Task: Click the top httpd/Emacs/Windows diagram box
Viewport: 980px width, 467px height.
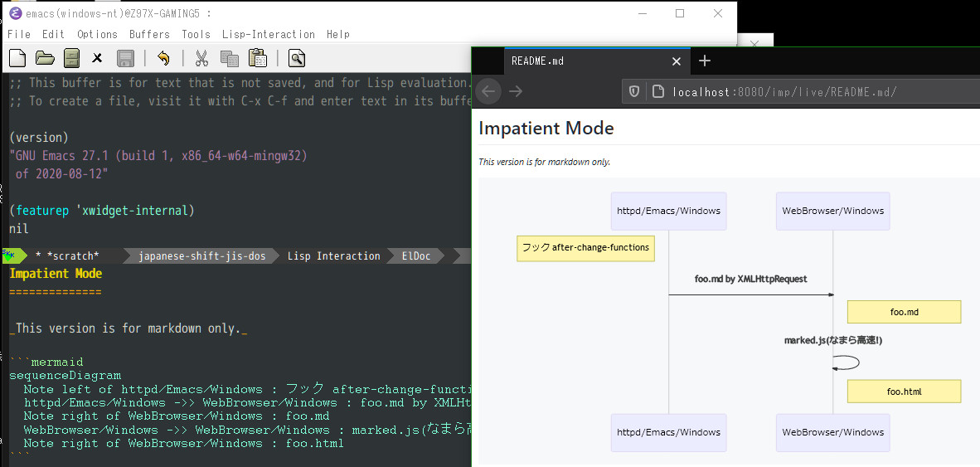Action: click(669, 211)
